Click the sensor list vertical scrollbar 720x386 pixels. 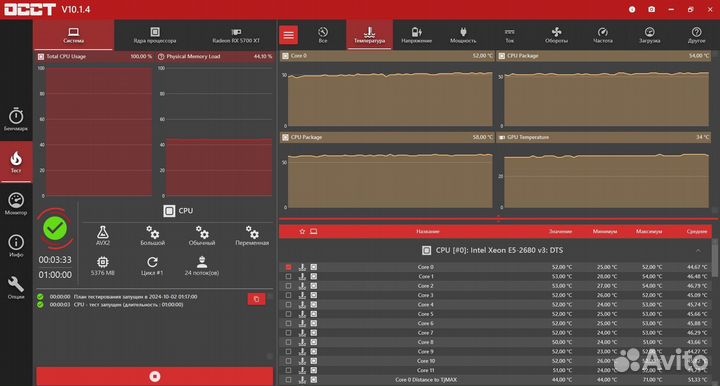tap(714, 257)
